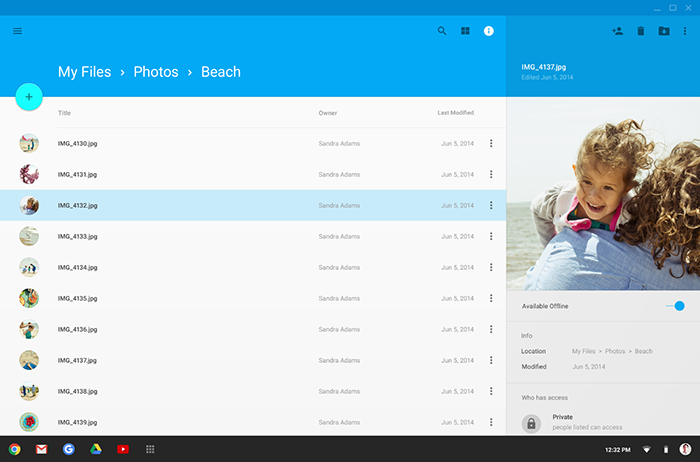
Task: Open the details panel overflow menu
Action: point(685,31)
